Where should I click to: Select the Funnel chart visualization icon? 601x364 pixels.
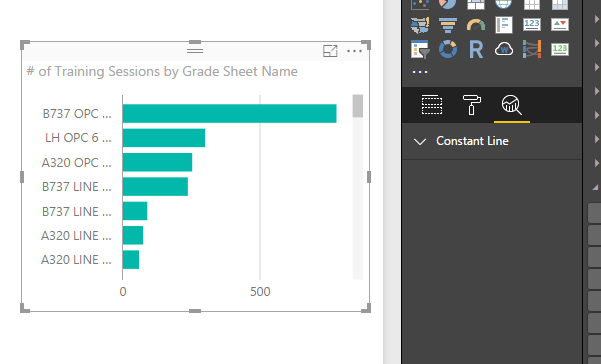tap(448, 25)
